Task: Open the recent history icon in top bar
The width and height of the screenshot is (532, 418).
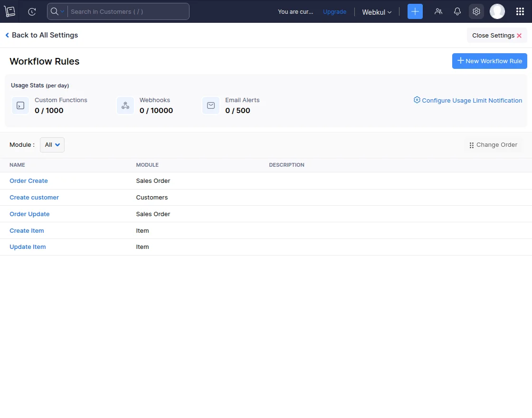Action: (31, 11)
